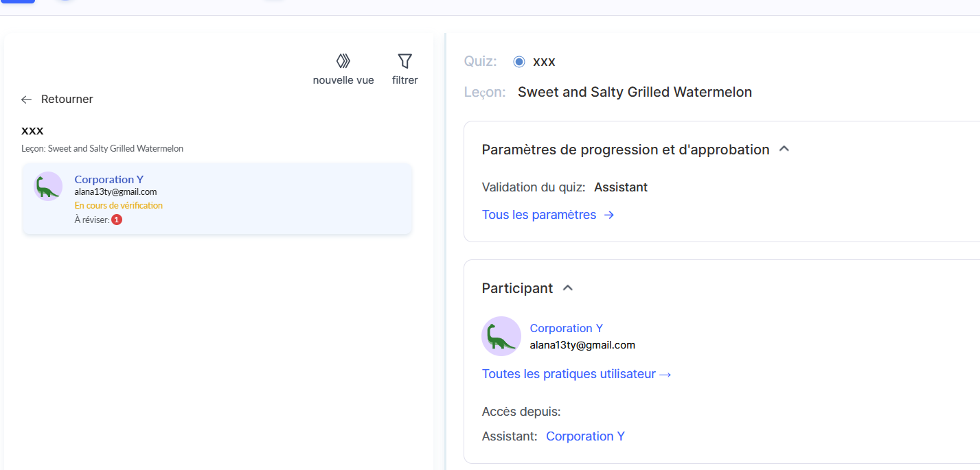Image resolution: width=980 pixels, height=470 pixels.
Task: Collapse the Paramètres de progression et d'approbation section
Action: [784, 149]
